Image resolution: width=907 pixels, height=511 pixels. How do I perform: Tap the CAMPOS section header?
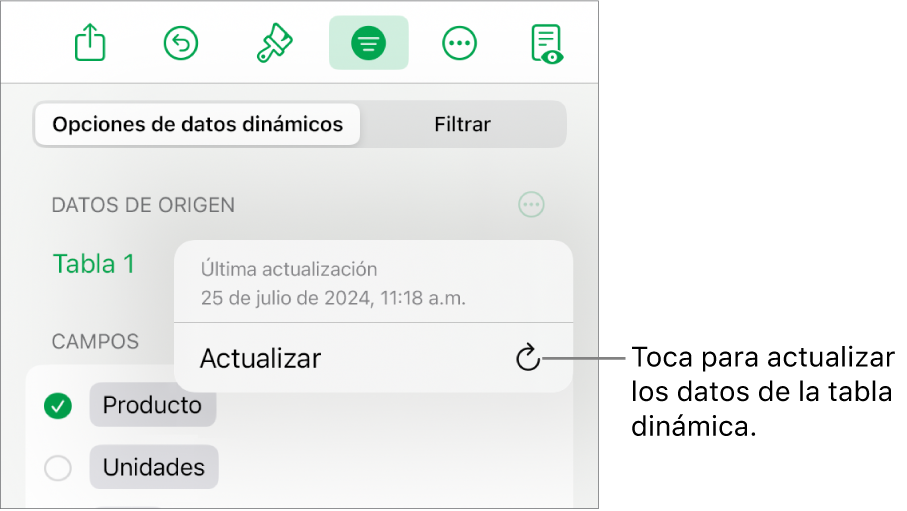pos(95,341)
